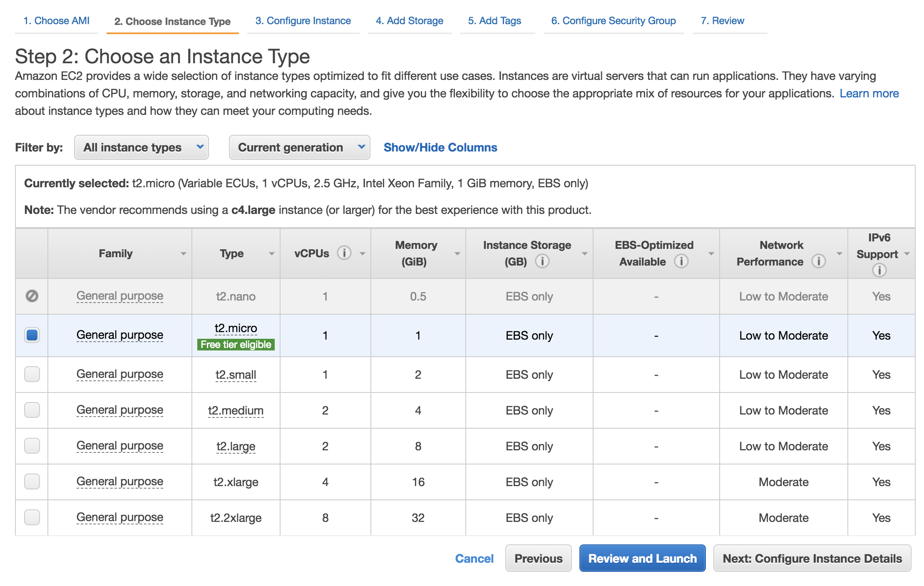924x586 pixels.
Task: Click the 32 memory value for t2.2xlarge
Action: pos(418,518)
